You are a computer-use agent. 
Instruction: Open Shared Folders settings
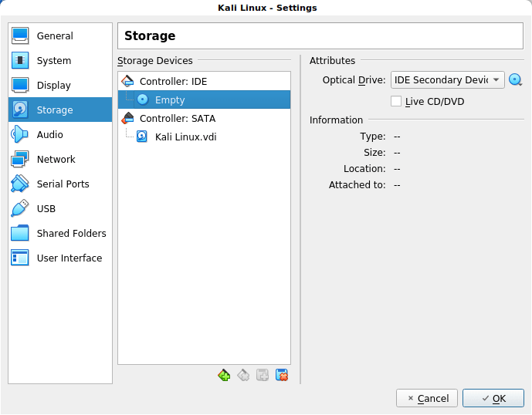click(x=60, y=233)
